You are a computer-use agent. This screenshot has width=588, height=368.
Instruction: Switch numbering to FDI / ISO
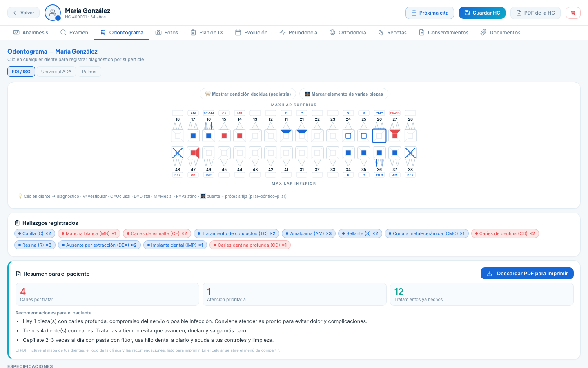[21, 72]
